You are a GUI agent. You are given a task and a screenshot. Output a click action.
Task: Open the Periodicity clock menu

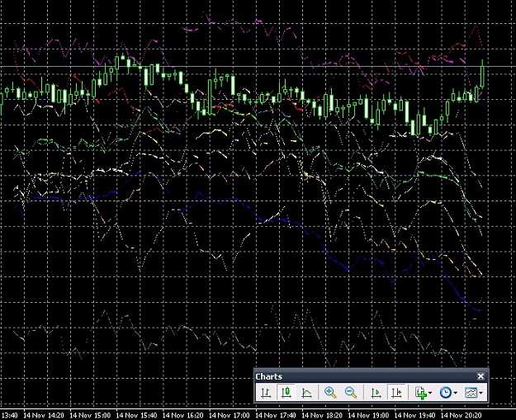point(446,393)
